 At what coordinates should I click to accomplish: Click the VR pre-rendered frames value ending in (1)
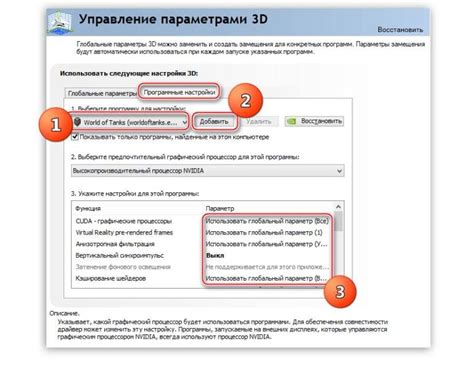[264, 232]
